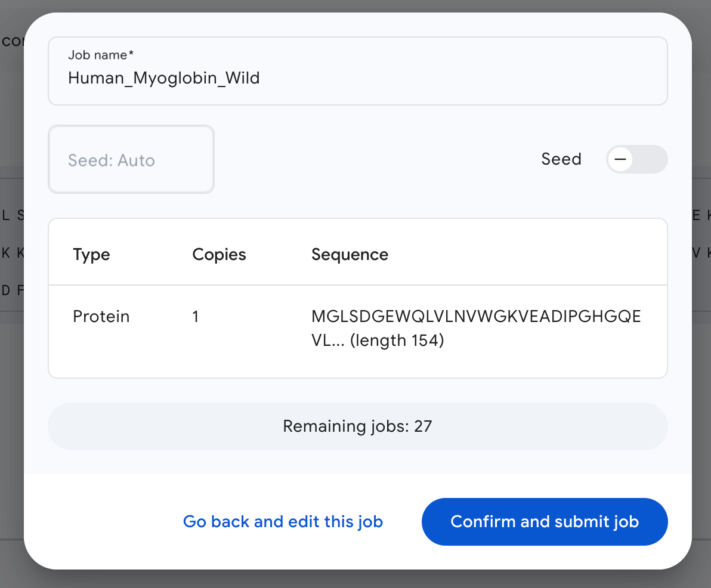Click Confirm and submit job
The image size is (711, 588).
[544, 521]
